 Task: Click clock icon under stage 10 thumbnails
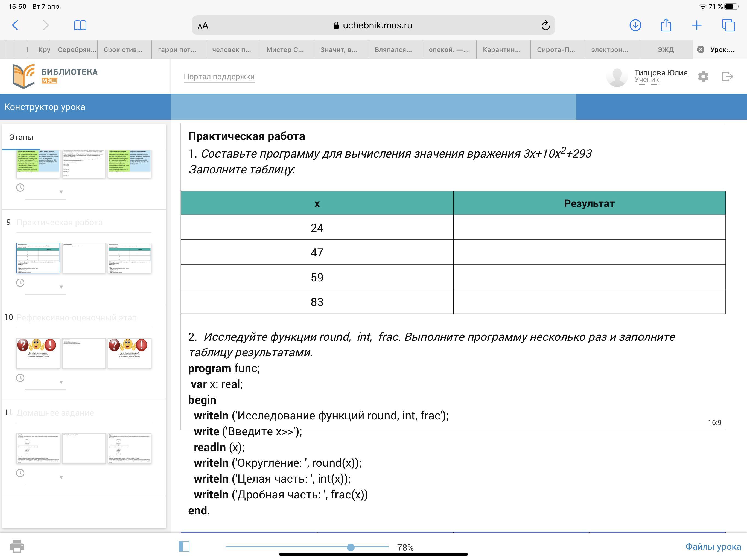tap(20, 378)
